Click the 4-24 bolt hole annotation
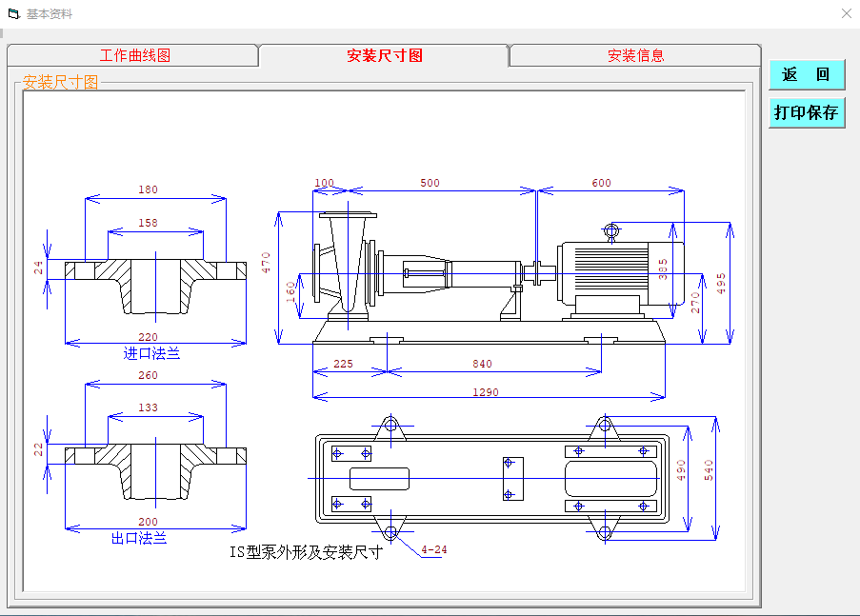This screenshot has height=616, width=860. coord(434,549)
